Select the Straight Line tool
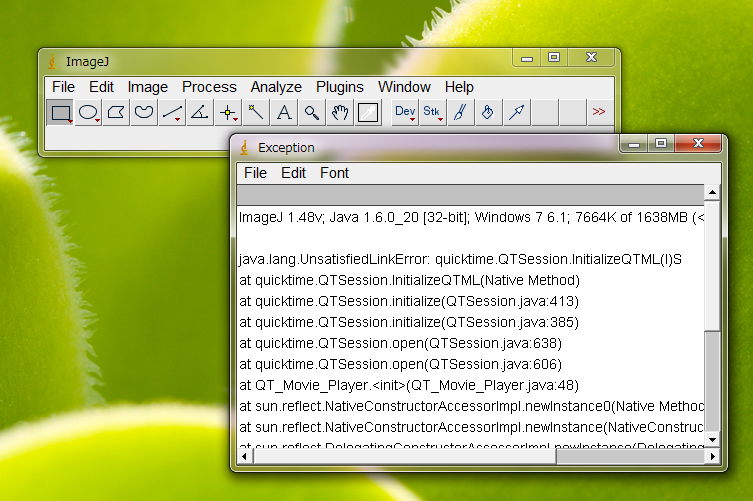Viewport: 753px width, 501px height. 171,113
